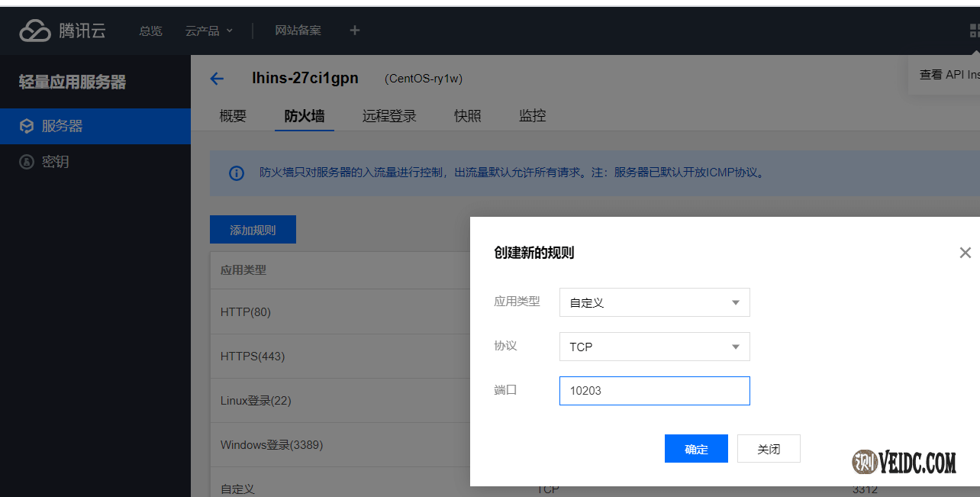The width and height of the screenshot is (980, 497).
Task: Click the info icon in the blue notice
Action: tap(237, 173)
